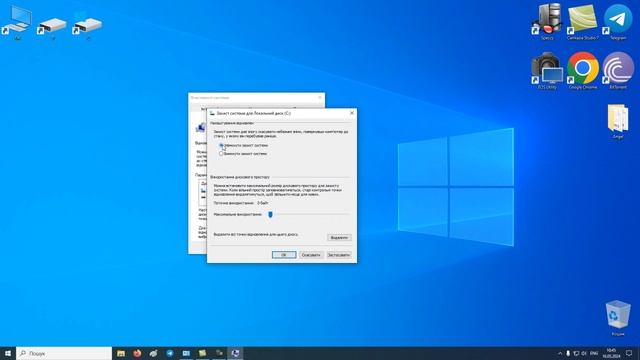Click the Apply button in the dialog
Screen dimensions: 640x360
(339, 255)
